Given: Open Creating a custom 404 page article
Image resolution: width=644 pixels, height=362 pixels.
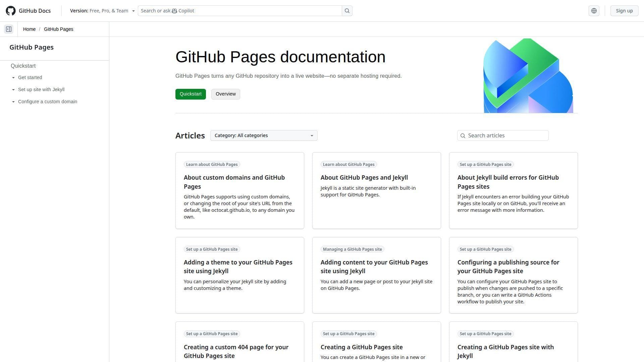Looking at the screenshot, I should tap(236, 352).
